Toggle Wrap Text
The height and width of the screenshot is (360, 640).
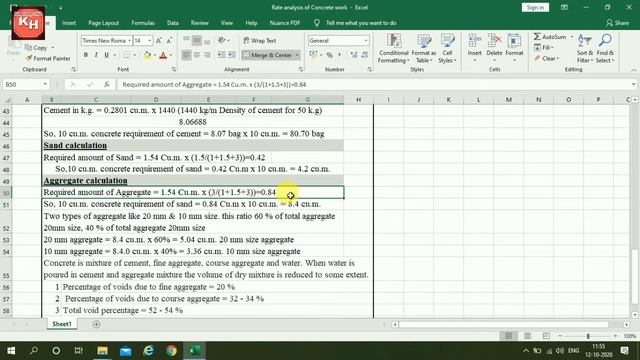[260, 40]
